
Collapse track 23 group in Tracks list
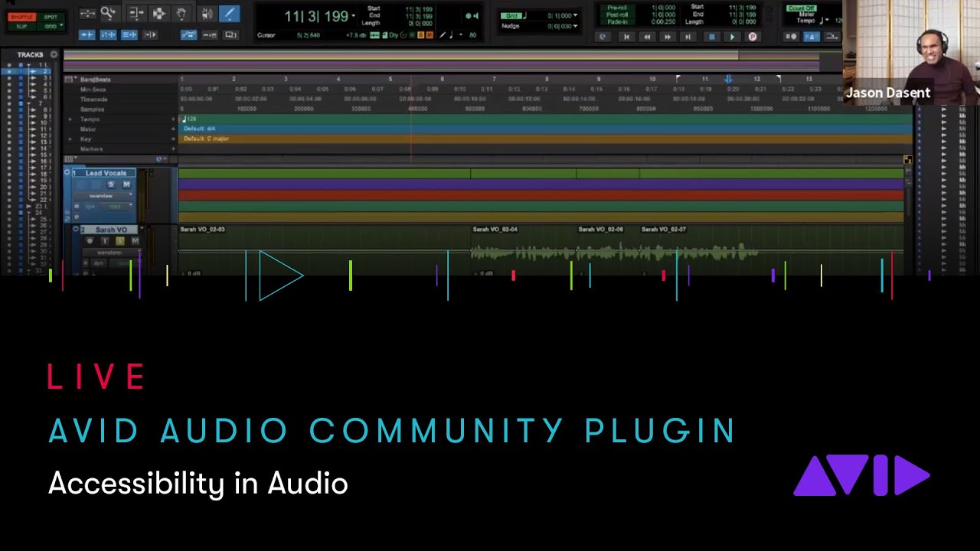click(28, 207)
